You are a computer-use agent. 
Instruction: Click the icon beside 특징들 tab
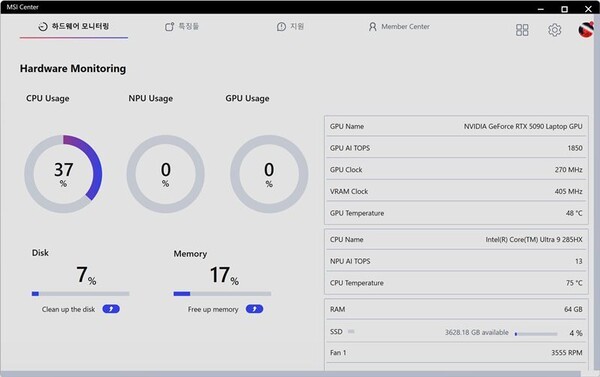coord(169,26)
